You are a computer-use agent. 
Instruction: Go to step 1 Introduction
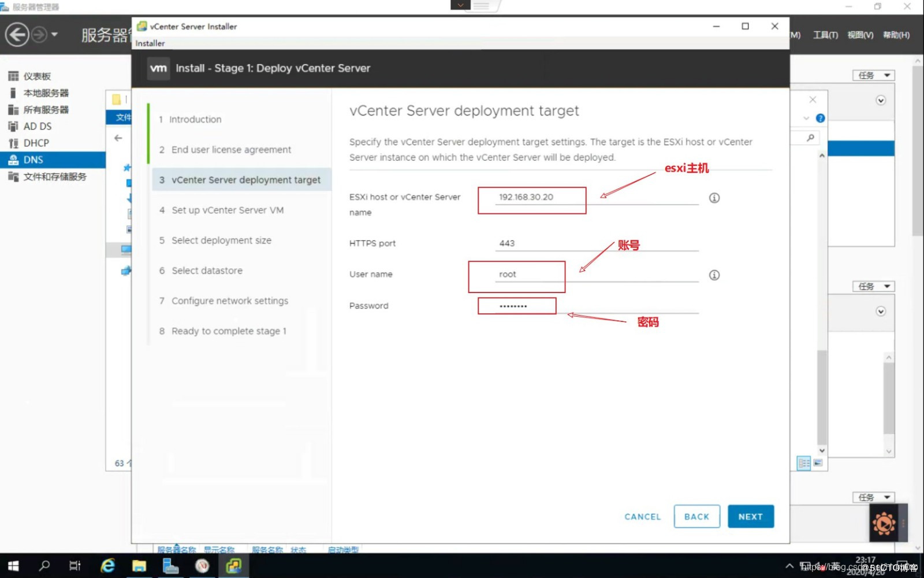[190, 120]
